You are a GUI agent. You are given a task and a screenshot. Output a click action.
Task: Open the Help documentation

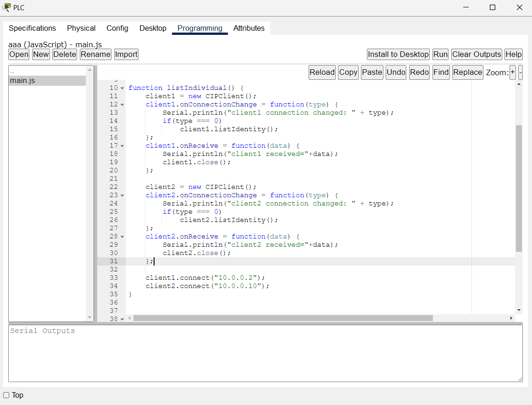click(513, 54)
